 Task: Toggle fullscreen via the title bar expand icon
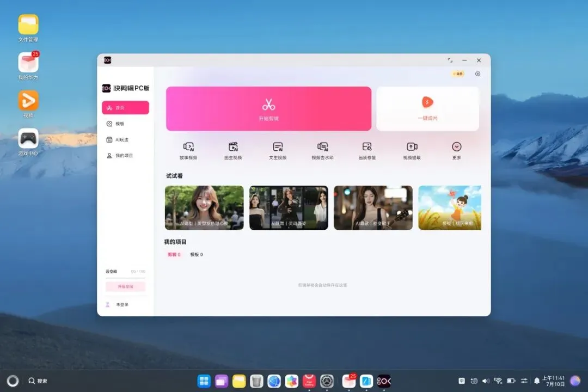[450, 60]
